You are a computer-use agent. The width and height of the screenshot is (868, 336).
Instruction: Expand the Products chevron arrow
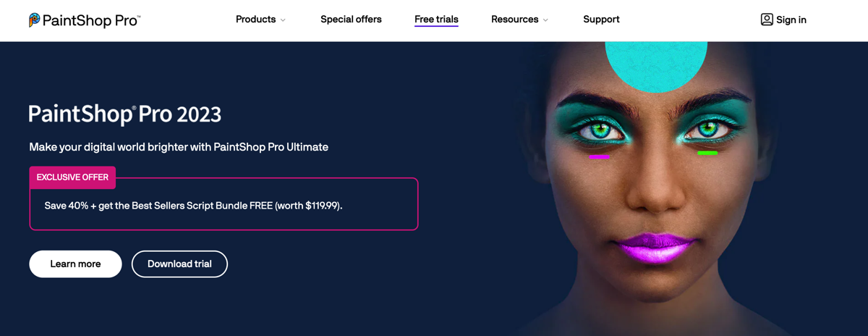283,20
